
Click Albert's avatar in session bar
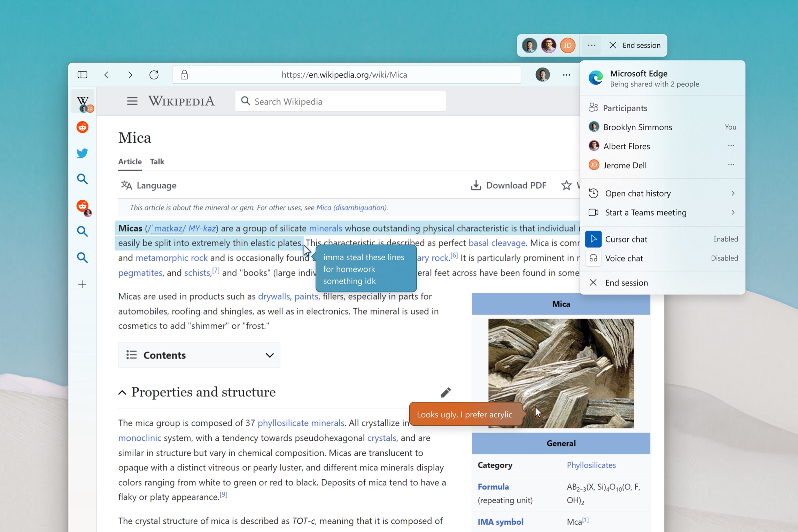549,45
